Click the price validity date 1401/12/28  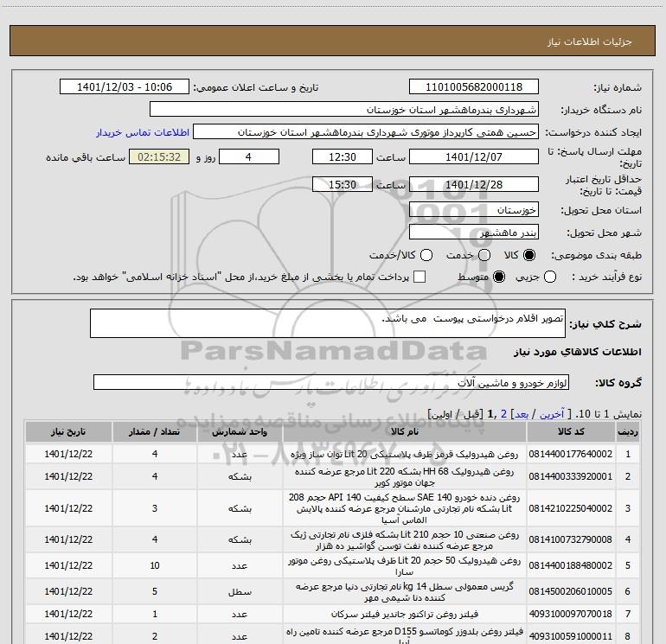point(474,184)
